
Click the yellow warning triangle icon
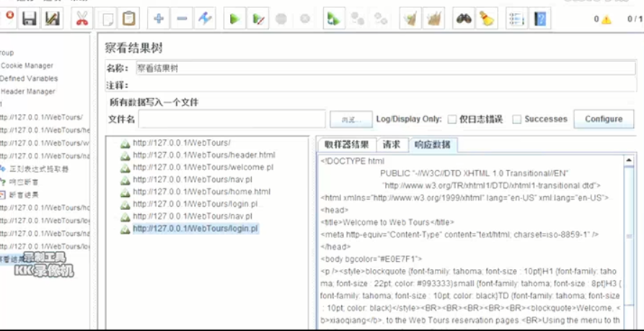point(606,19)
